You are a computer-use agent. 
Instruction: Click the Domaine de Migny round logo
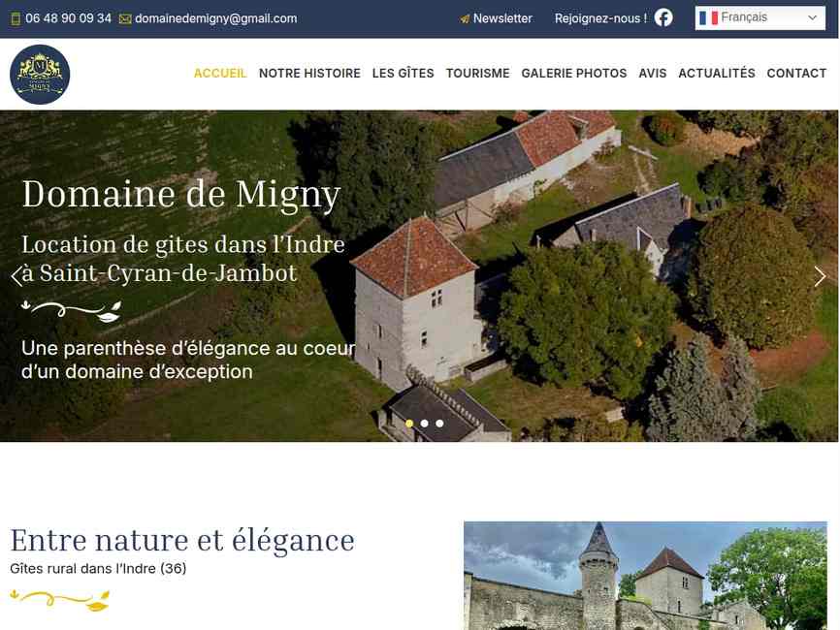pos(40,75)
